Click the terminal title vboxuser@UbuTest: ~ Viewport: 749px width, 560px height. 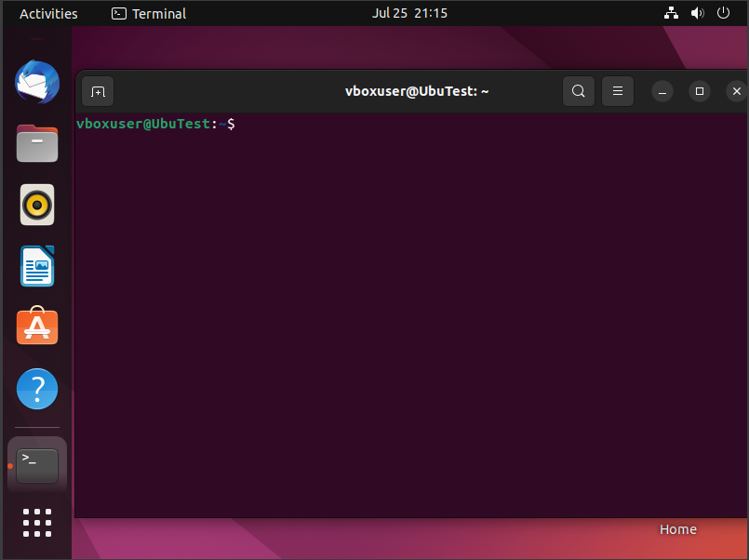(x=417, y=91)
